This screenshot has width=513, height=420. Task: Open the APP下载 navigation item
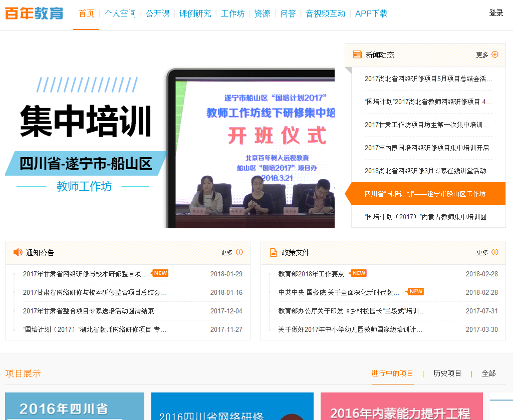click(x=371, y=14)
